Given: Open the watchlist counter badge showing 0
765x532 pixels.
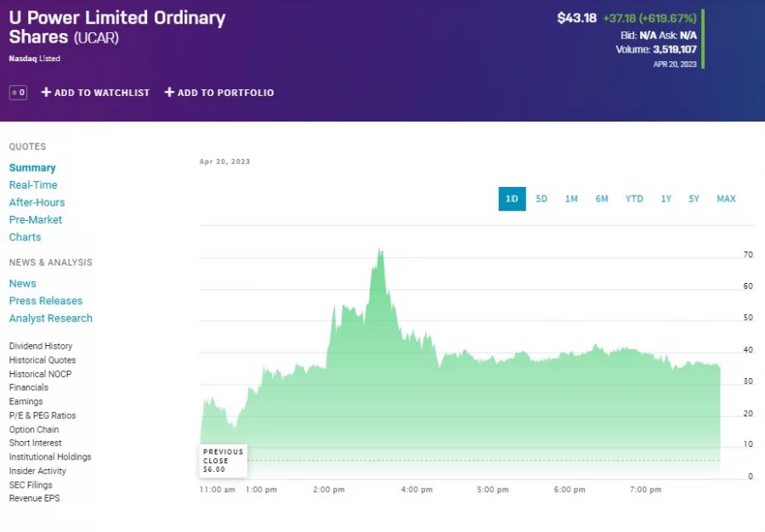Looking at the screenshot, I should click(x=17, y=93).
